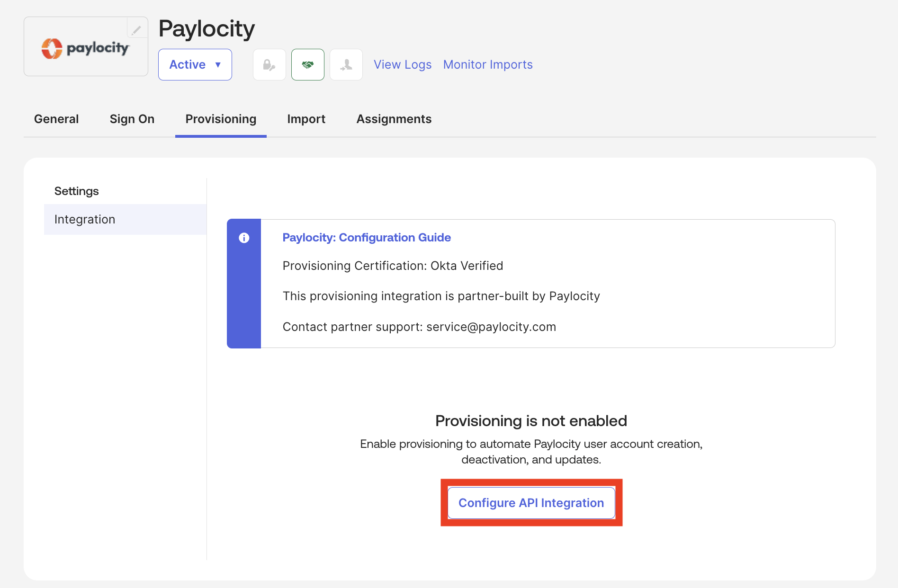
Task: Switch to the Sign On tab
Action: pos(132,119)
